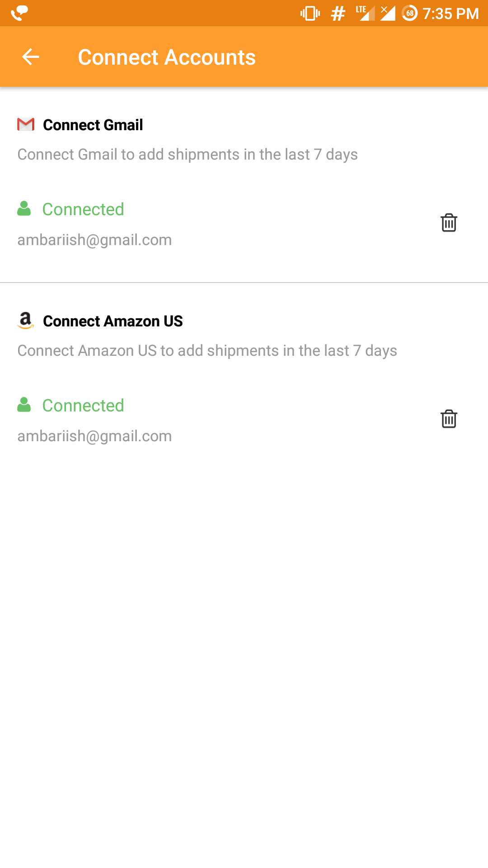This screenshot has width=488, height=868.
Task: Tap the battery level indicator
Action: point(409,13)
